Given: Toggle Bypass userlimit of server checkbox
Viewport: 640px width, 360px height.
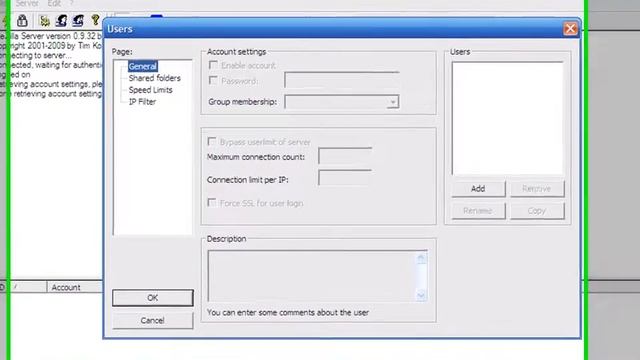Looking at the screenshot, I should click(211, 142).
